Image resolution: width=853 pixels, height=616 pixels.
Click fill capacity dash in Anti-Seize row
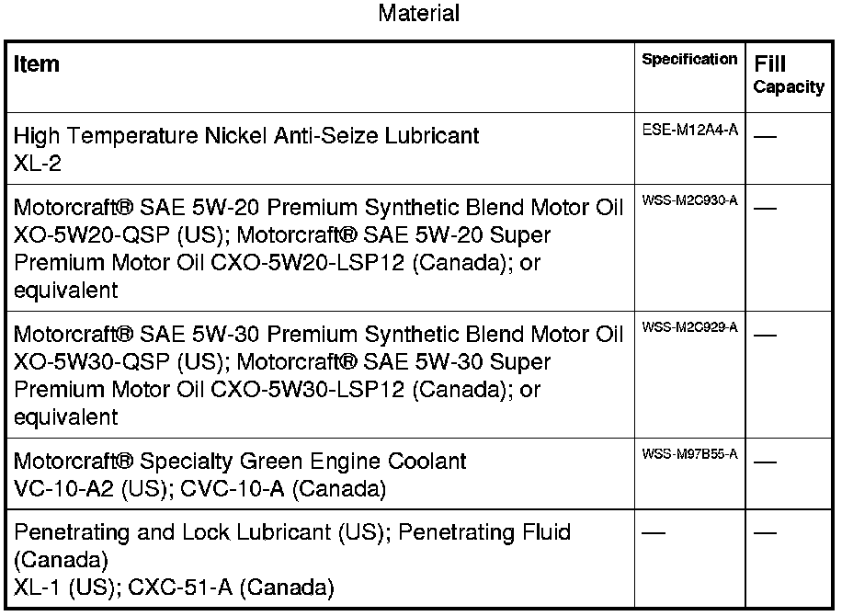tap(765, 136)
